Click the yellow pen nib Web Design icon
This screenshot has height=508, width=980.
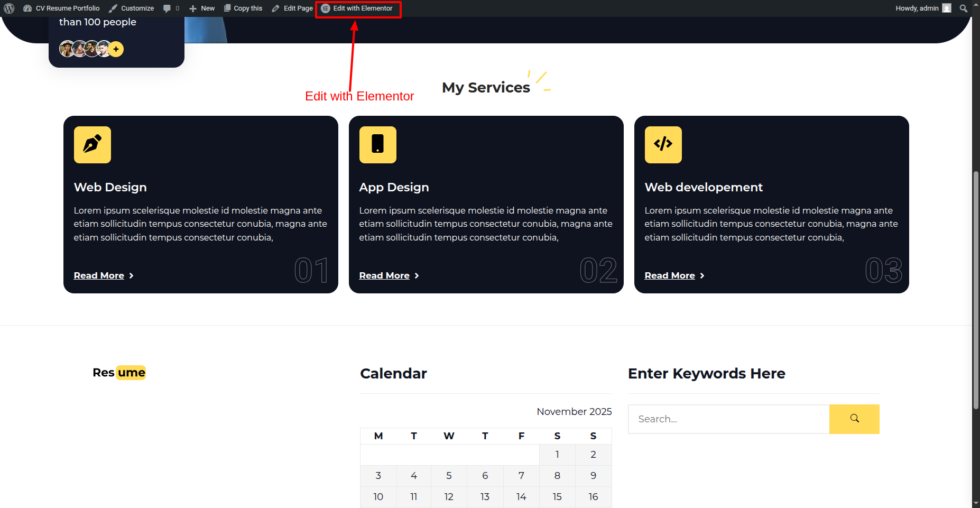tap(93, 145)
